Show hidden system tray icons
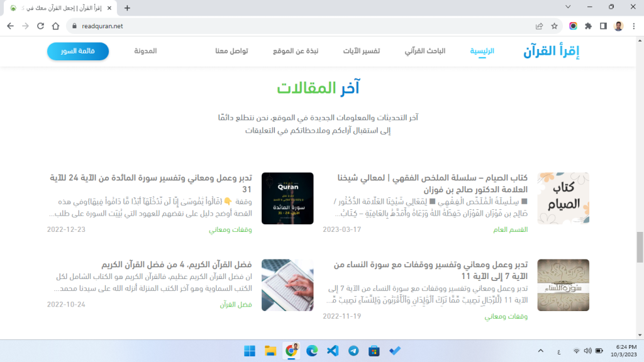This screenshot has height=362, width=644. click(540, 351)
